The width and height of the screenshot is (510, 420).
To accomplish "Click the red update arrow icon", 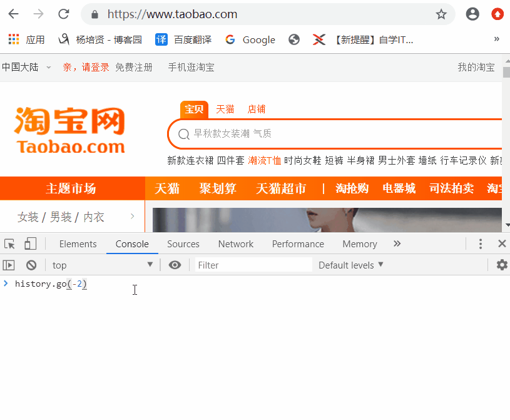I will [497, 14].
